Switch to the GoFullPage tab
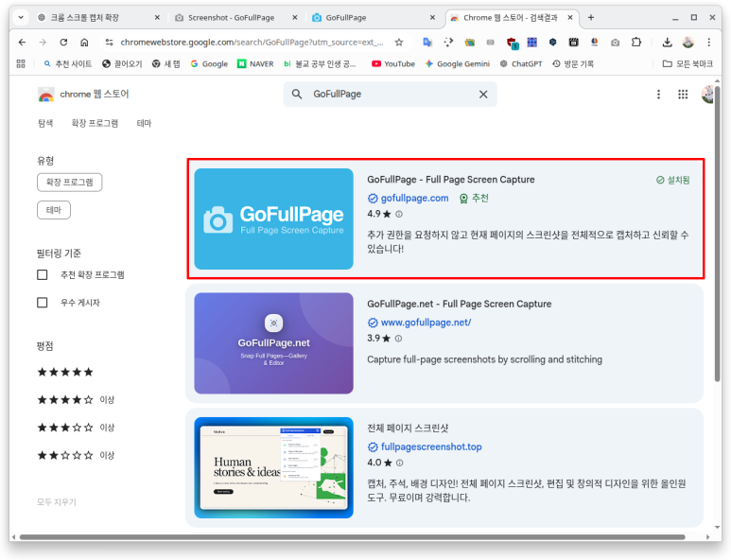731x560 pixels. click(x=374, y=18)
